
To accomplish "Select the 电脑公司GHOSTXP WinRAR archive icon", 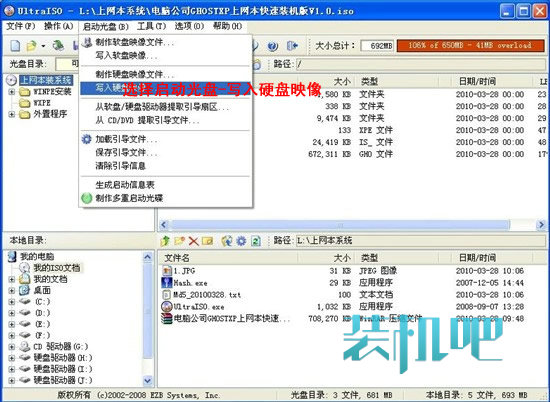I will [167, 319].
